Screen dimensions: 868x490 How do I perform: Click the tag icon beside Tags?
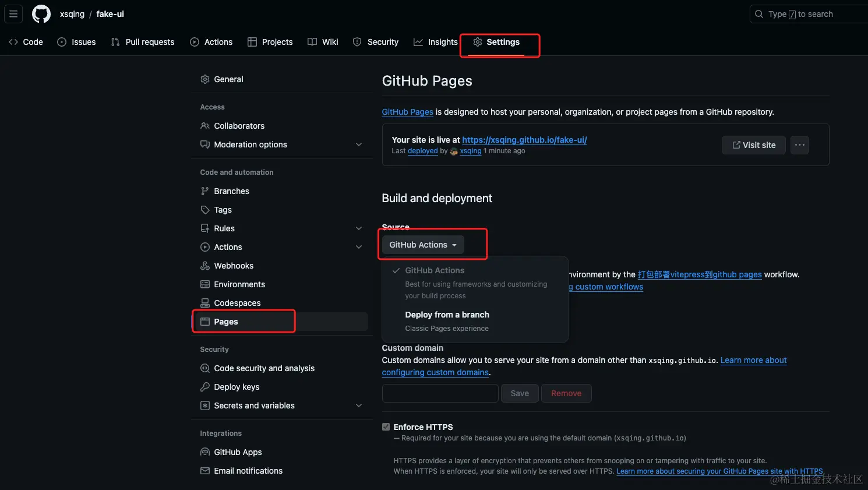[x=205, y=210]
